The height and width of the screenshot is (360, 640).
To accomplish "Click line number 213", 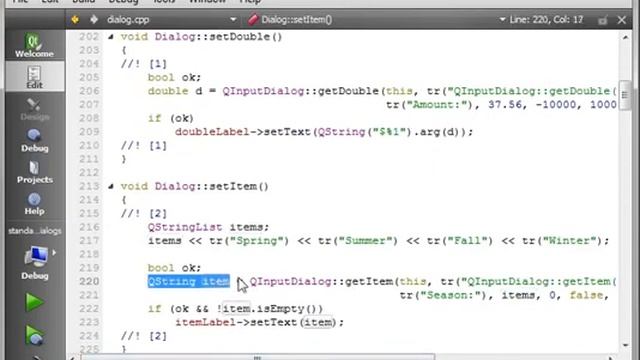I will click(x=89, y=187).
